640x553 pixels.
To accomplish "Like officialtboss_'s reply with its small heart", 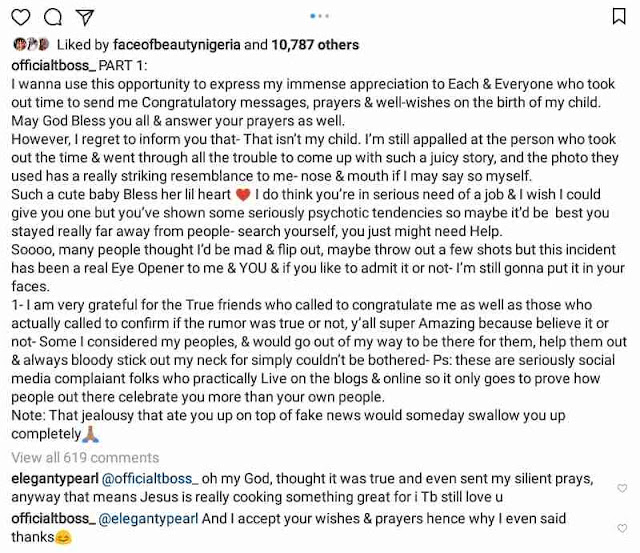I will [x=622, y=527].
